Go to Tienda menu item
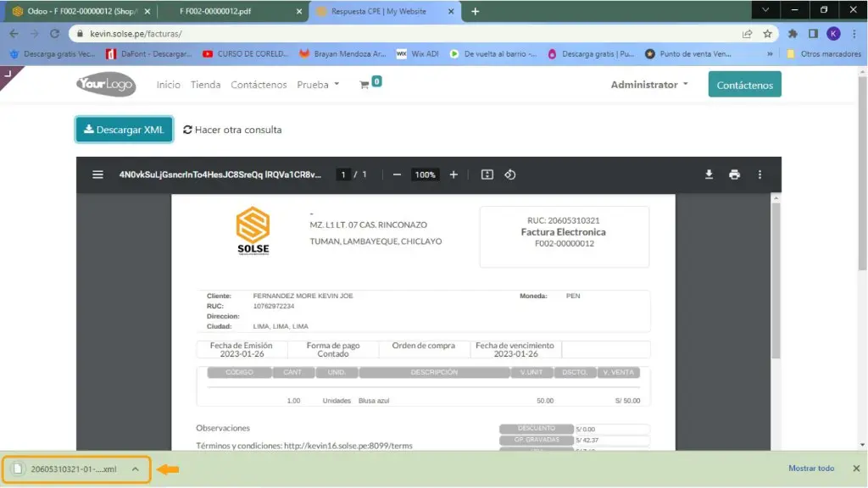This screenshot has width=868, height=488. 205,85
